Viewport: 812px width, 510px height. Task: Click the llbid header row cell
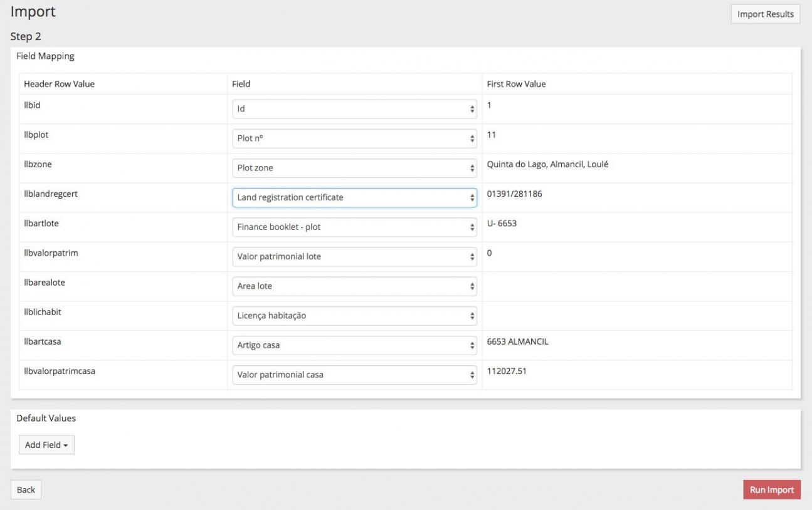click(x=32, y=105)
